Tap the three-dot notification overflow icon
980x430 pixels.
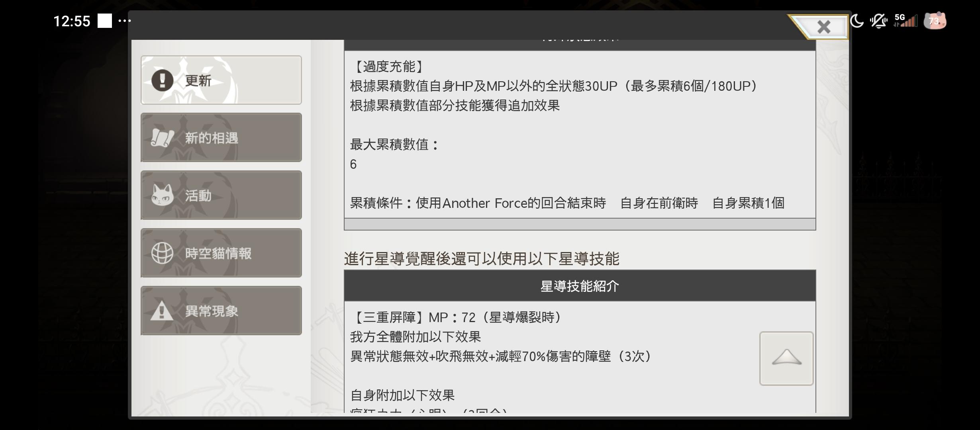[125, 21]
